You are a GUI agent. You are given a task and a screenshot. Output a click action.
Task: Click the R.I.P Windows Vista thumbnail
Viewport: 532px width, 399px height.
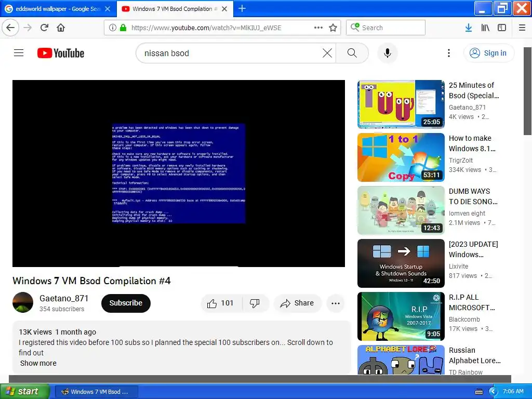(x=401, y=316)
